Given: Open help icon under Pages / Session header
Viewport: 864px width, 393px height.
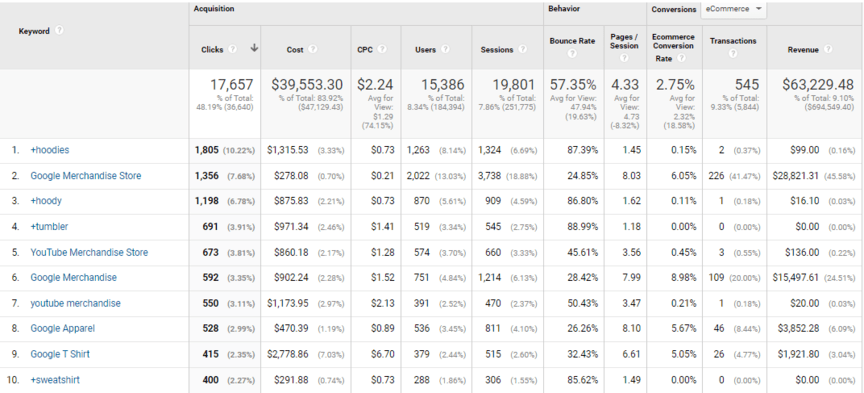Looking at the screenshot, I should point(623,58).
